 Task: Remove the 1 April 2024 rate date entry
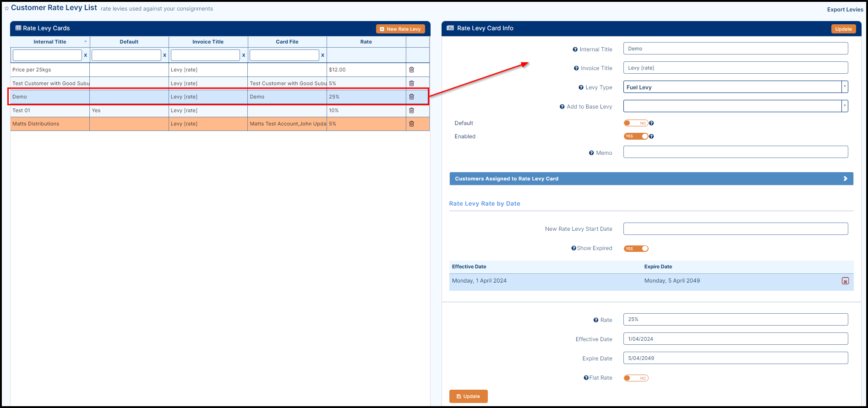coord(845,281)
